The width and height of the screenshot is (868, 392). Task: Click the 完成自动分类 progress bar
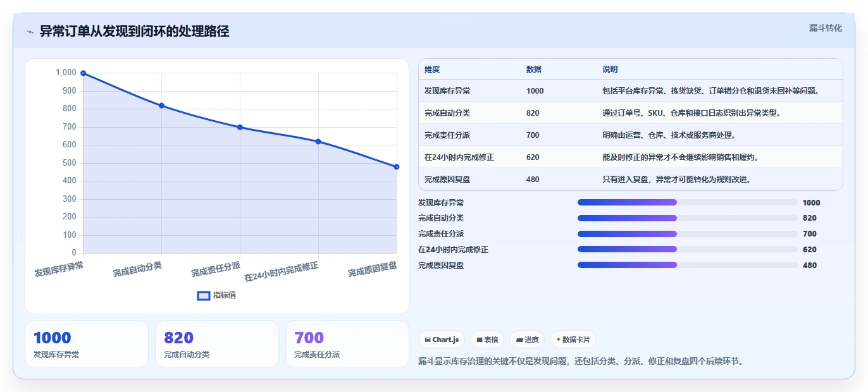pyautogui.click(x=688, y=218)
